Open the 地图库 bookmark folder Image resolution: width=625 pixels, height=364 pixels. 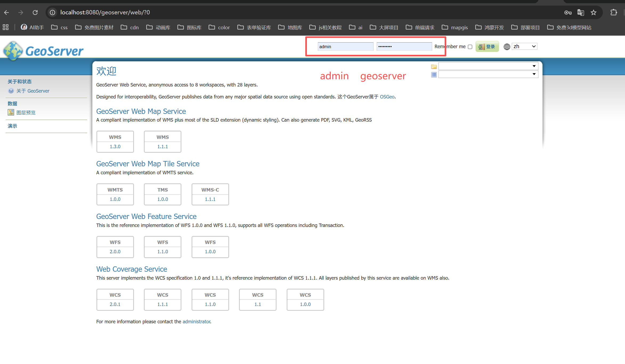coord(290,27)
